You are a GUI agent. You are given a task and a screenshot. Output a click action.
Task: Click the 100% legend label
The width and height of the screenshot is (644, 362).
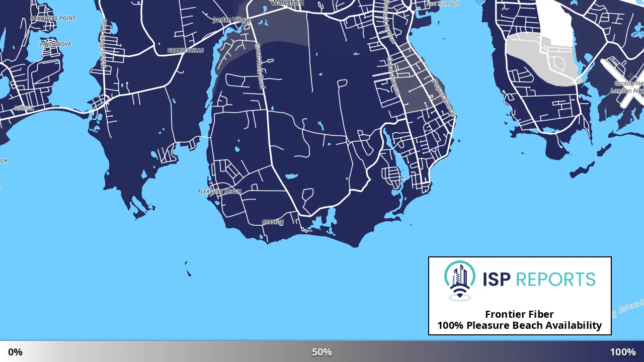click(x=623, y=352)
